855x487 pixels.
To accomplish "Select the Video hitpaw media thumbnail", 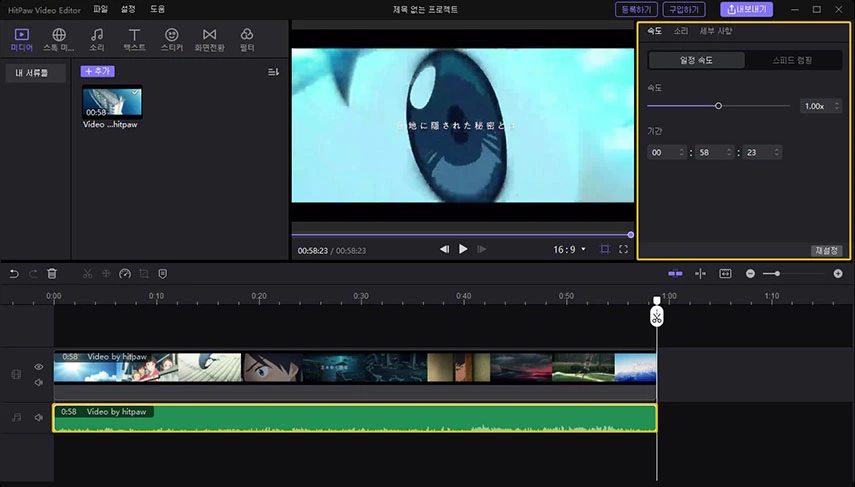I will (x=112, y=102).
